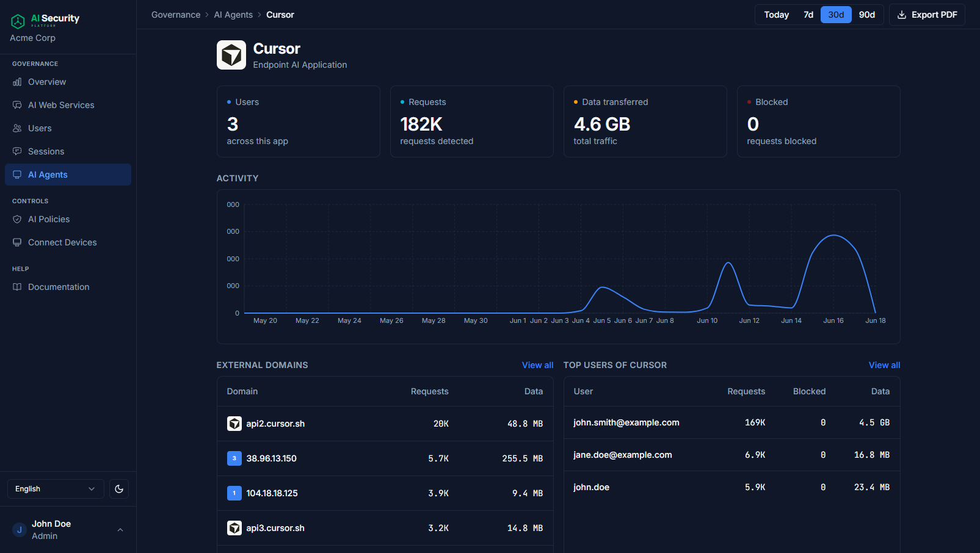The height and width of the screenshot is (553, 980).
Task: Open the English language dropdown
Action: [56, 489]
